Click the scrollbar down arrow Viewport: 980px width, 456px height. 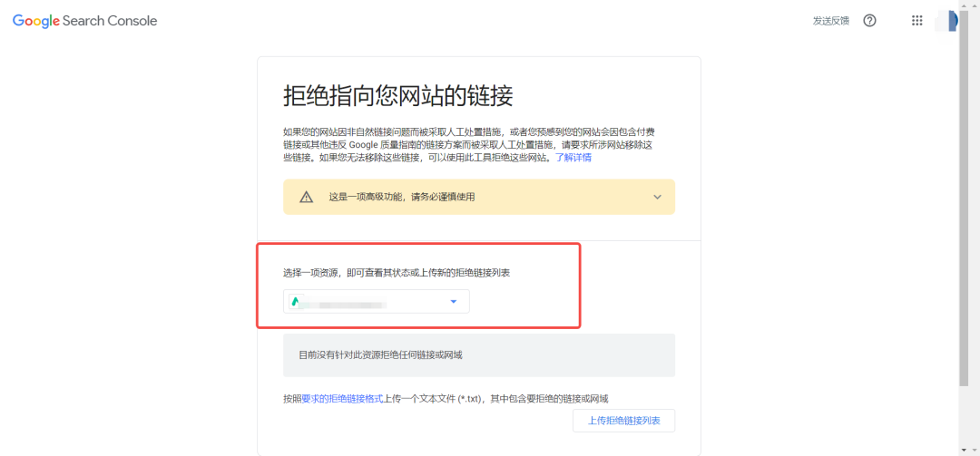pyautogui.click(x=964, y=450)
